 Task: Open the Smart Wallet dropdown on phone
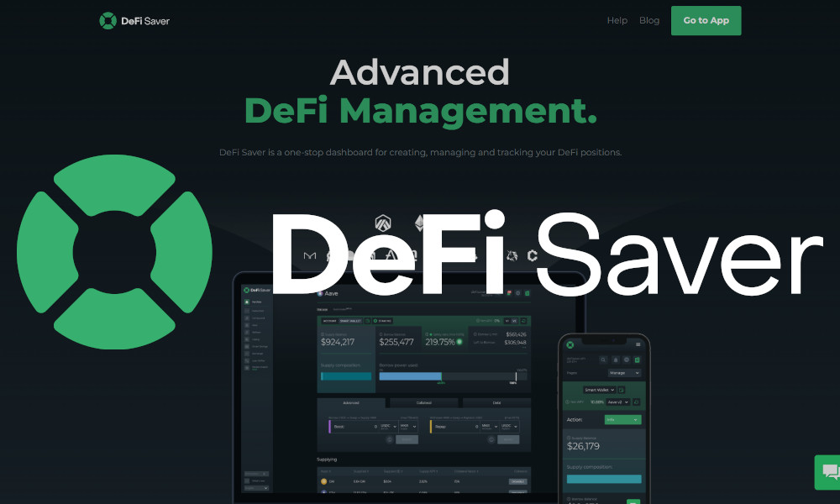[x=600, y=390]
